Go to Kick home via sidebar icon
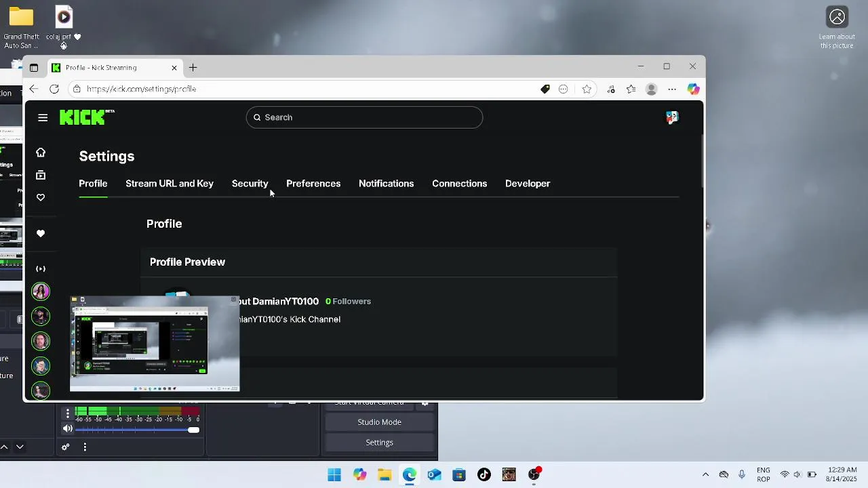868x488 pixels. pyautogui.click(x=41, y=152)
